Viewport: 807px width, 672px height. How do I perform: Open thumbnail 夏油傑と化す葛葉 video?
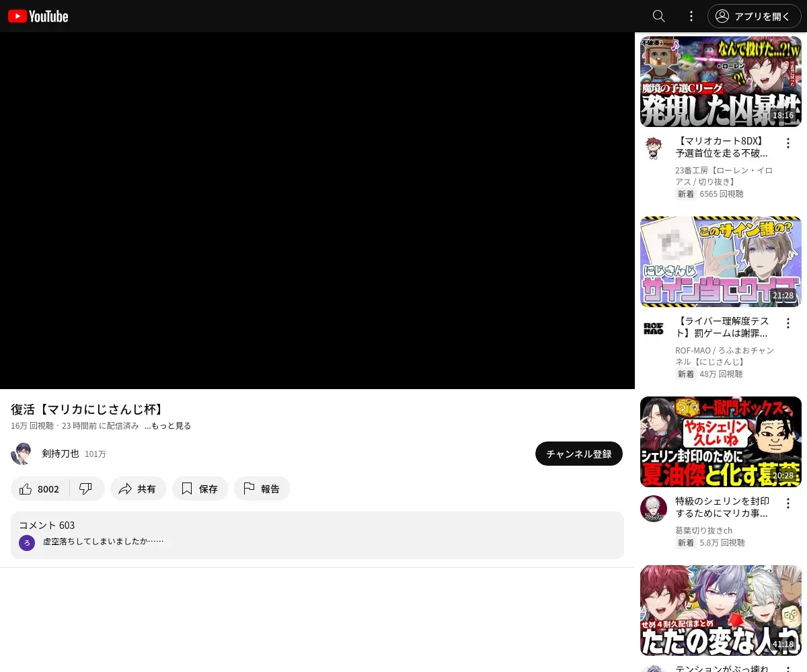tap(721, 442)
